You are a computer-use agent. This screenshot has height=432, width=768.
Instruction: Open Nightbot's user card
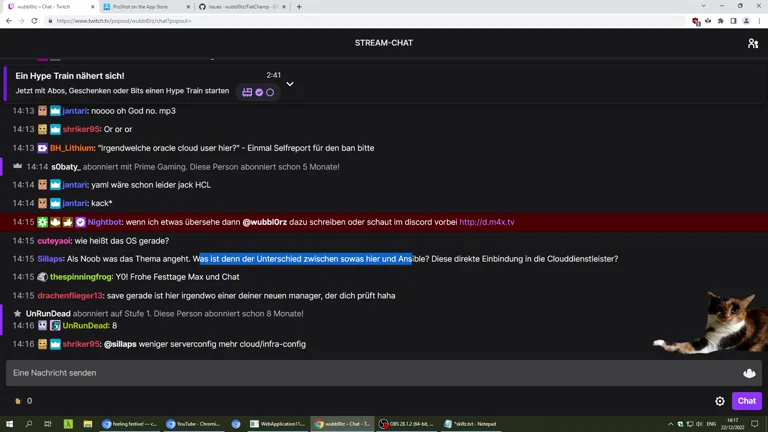(104, 222)
